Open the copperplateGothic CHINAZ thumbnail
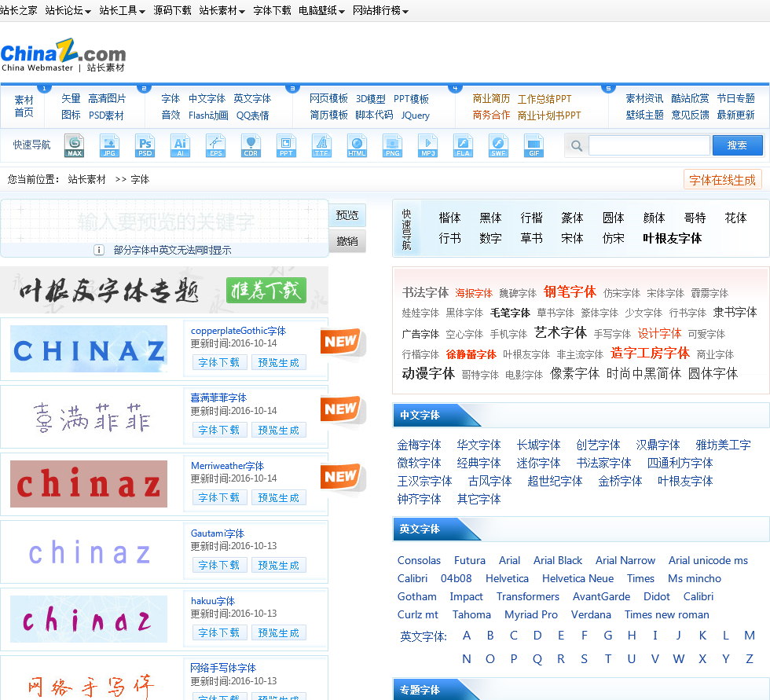 point(89,349)
